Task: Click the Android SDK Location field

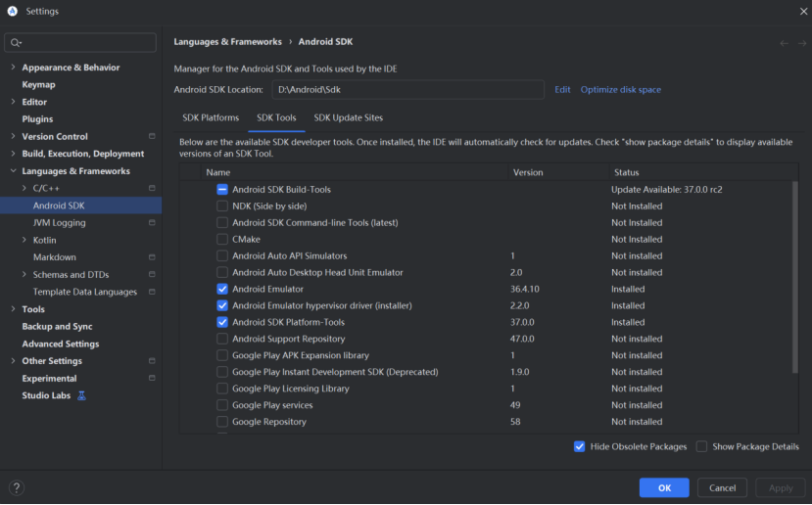Action: (x=408, y=89)
